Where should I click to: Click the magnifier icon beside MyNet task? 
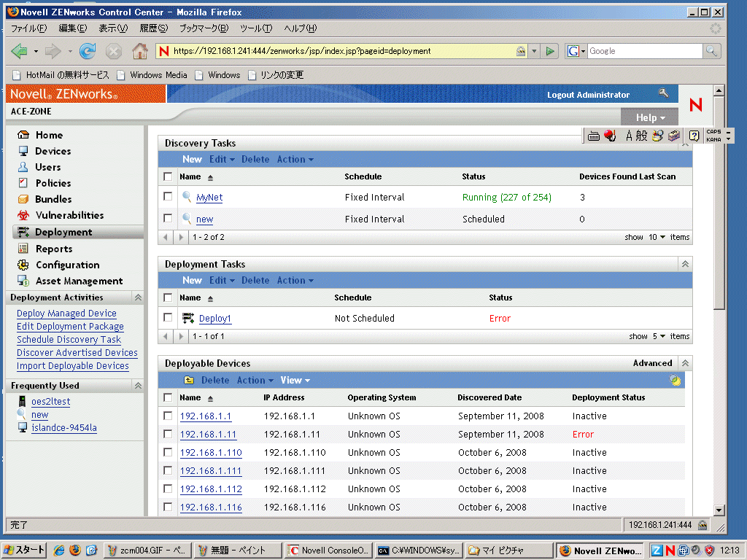[x=187, y=197]
